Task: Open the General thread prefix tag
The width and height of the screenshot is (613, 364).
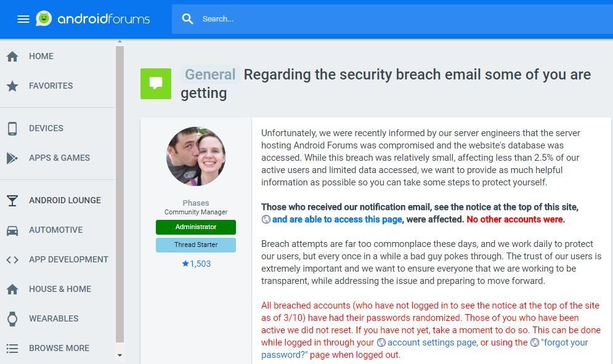Action: point(210,75)
